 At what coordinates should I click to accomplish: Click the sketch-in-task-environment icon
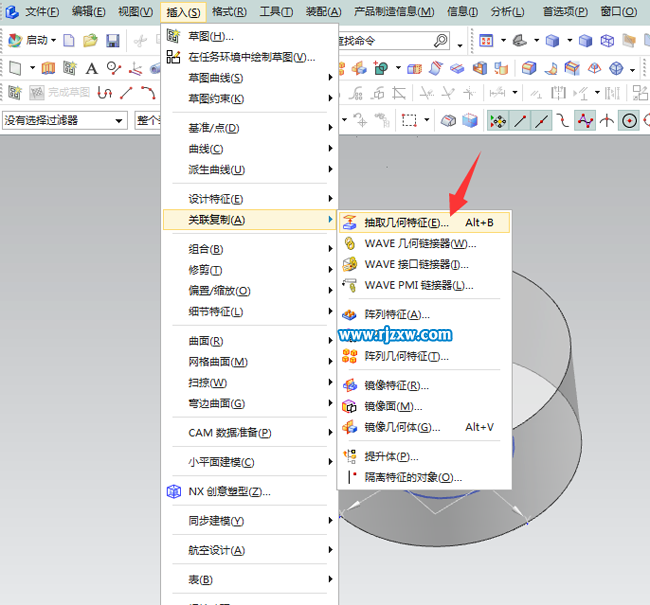(x=173, y=57)
